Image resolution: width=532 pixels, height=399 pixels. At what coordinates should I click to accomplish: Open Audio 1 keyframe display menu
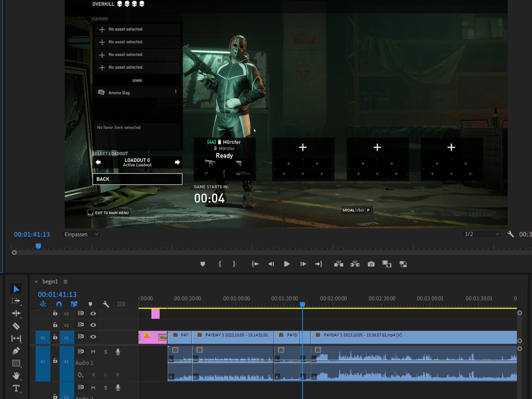(x=80, y=375)
